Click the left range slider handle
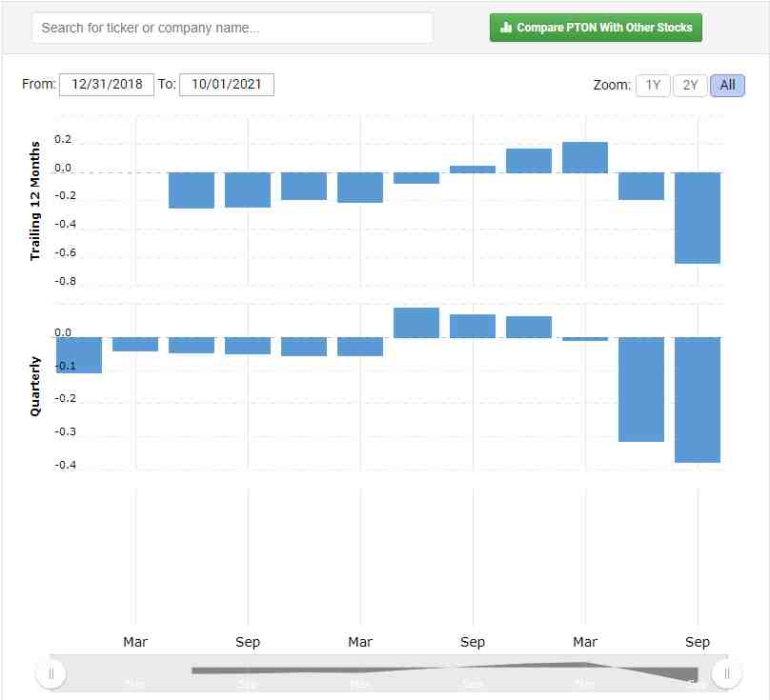Screen dimensions: 770x700 click(51, 673)
